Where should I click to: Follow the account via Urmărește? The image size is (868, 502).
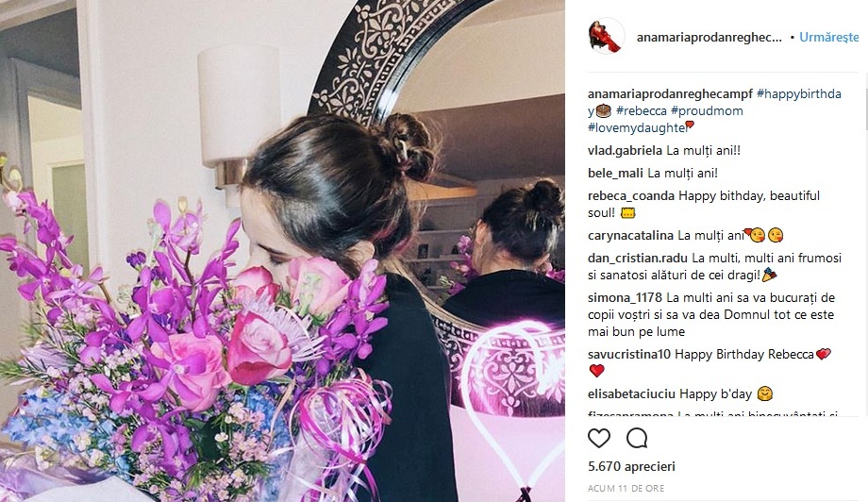(x=828, y=37)
